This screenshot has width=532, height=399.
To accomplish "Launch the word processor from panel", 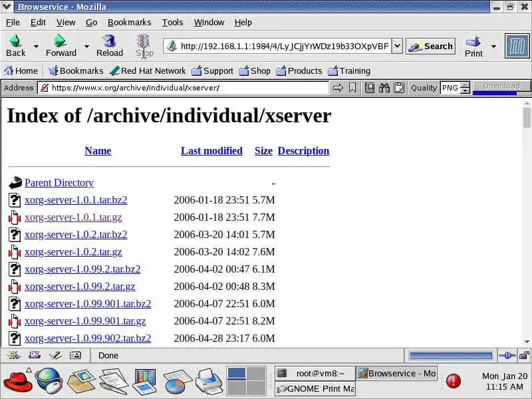I will (x=113, y=382).
